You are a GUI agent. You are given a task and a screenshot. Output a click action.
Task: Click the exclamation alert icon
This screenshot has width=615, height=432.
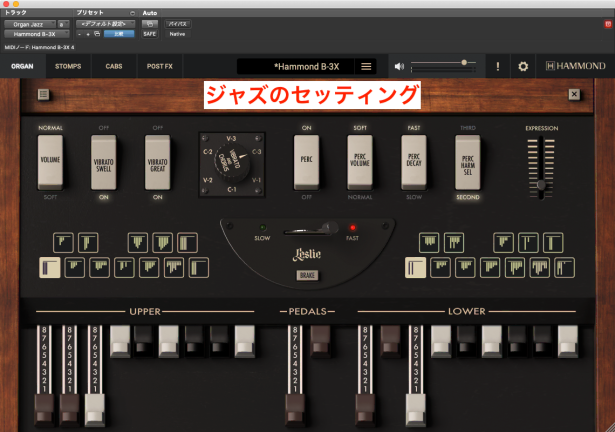point(498,67)
